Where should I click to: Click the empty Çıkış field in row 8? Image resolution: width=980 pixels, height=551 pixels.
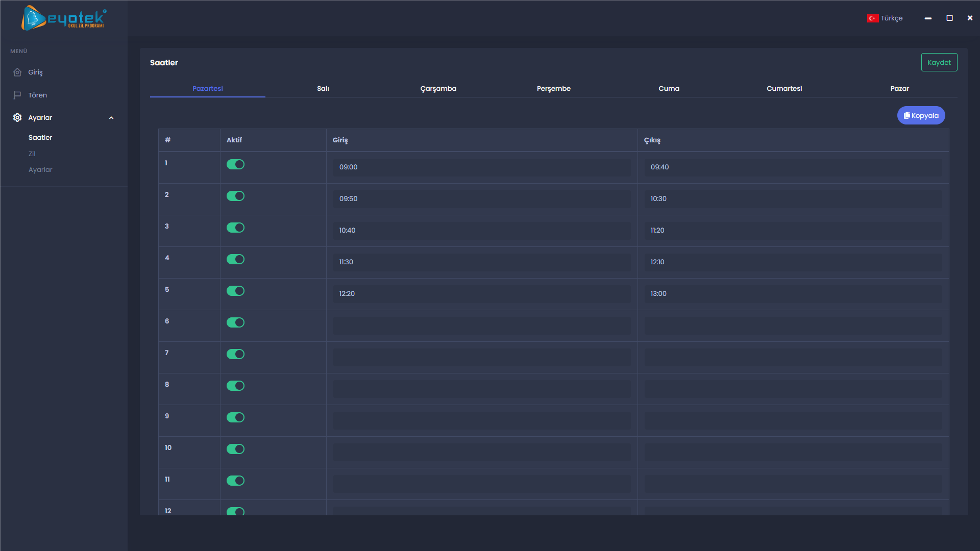793,389
